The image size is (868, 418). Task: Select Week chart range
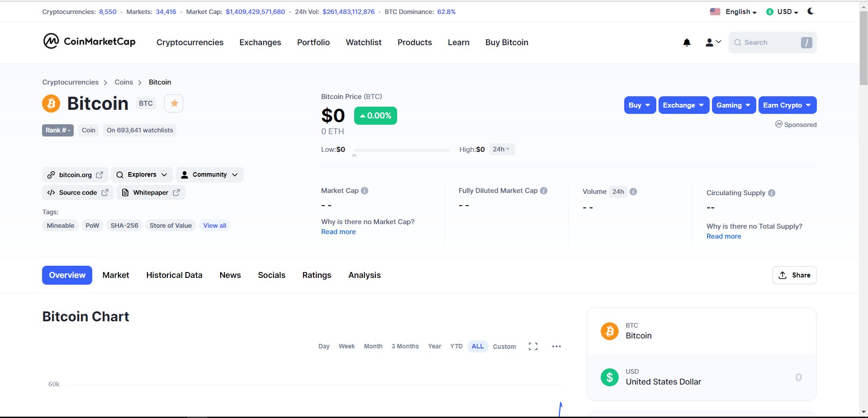346,346
